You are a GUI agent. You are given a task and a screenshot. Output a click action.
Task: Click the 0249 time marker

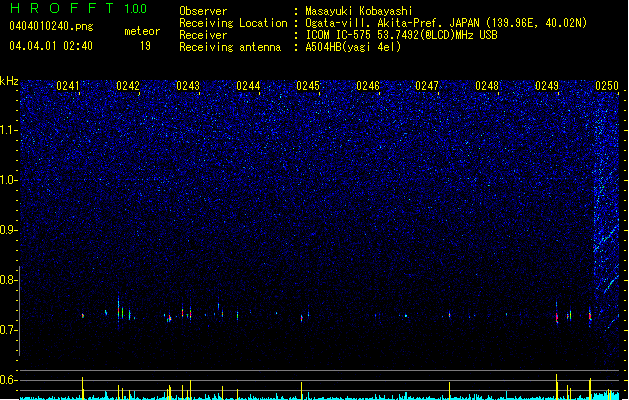[x=547, y=86]
